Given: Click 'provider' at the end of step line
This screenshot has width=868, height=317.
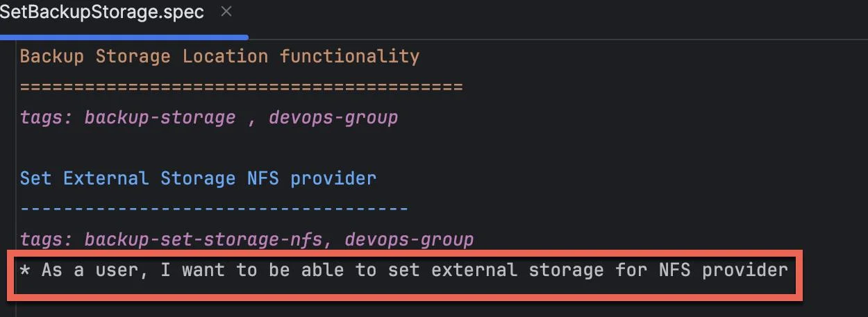Looking at the screenshot, I should coord(745,270).
